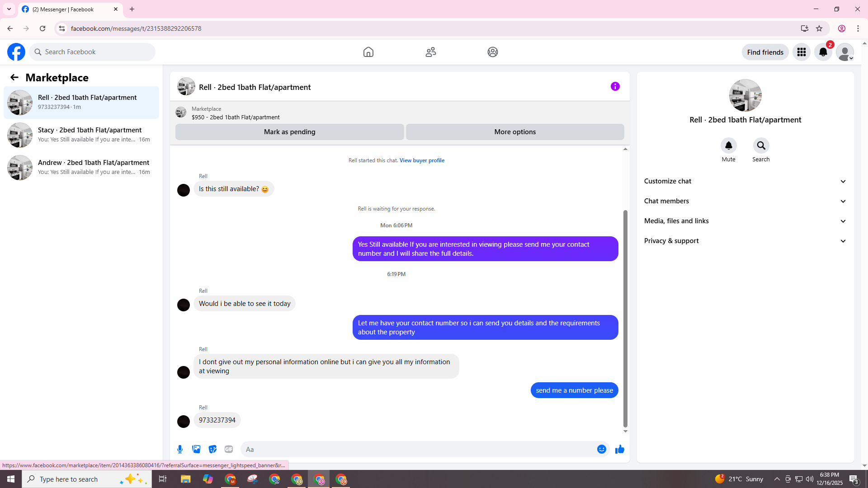868x488 pixels.
Task: Click Rell's avatar beside phone number message
Action: click(x=184, y=421)
